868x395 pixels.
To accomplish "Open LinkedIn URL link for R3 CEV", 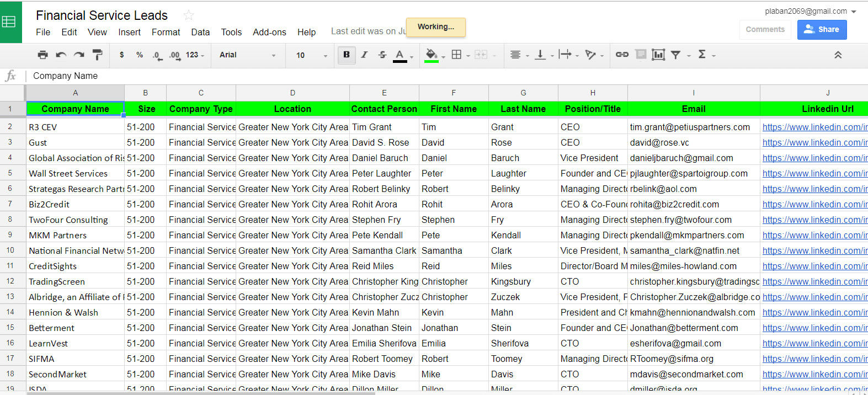I will click(814, 127).
